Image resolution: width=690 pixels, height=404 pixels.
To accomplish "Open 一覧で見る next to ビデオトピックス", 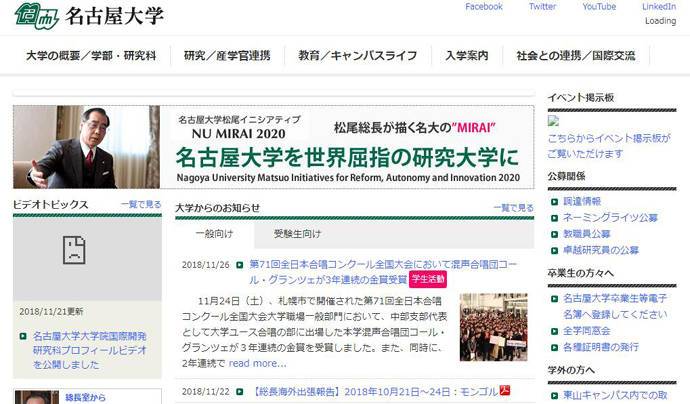I will pos(141,204).
